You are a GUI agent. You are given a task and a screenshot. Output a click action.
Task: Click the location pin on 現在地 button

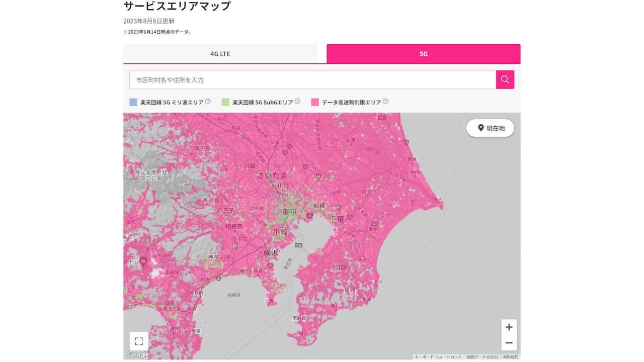coord(480,128)
